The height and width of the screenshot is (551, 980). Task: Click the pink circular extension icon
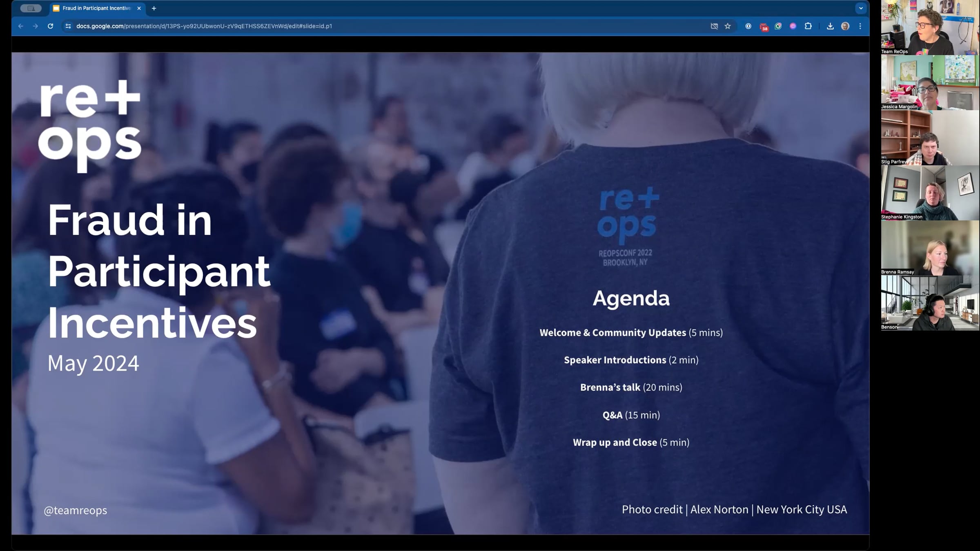(x=793, y=26)
